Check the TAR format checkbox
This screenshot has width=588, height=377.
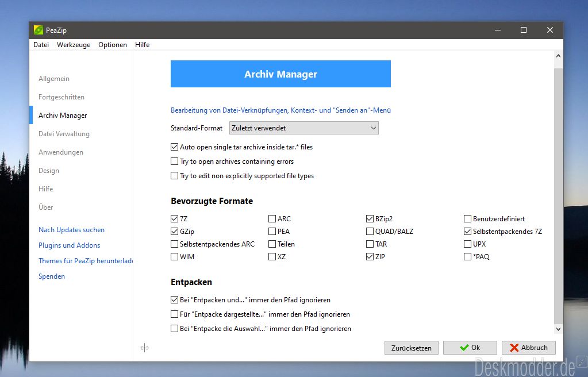pos(370,244)
